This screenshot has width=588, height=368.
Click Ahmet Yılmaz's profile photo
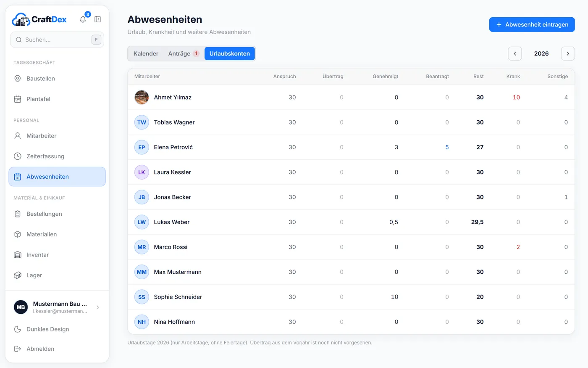tap(142, 97)
